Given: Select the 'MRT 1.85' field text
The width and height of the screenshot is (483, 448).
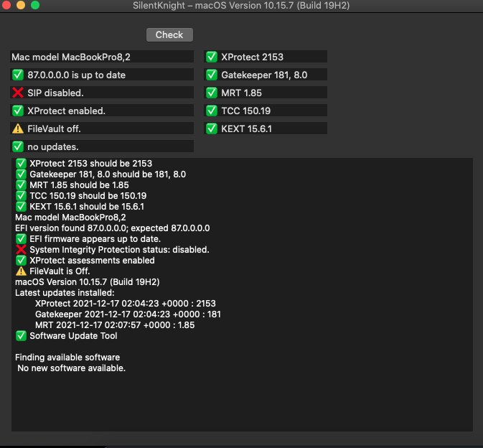Looking at the screenshot, I should click(x=241, y=93).
